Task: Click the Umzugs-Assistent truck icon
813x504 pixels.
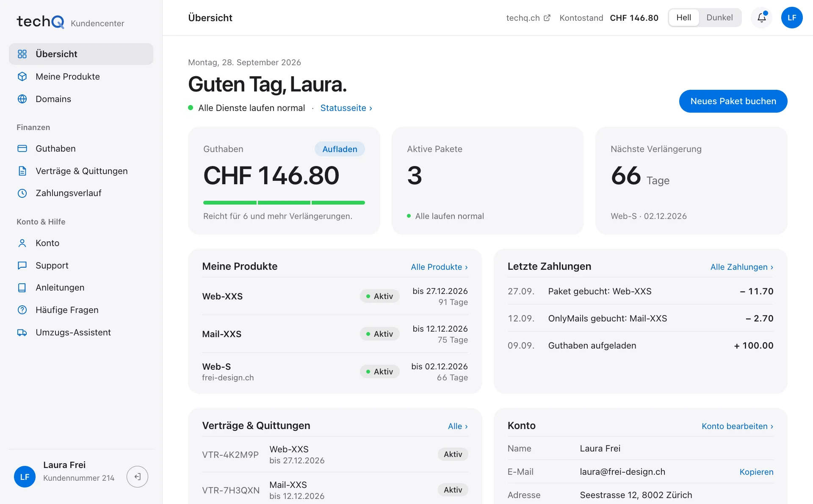Action: pos(22,332)
